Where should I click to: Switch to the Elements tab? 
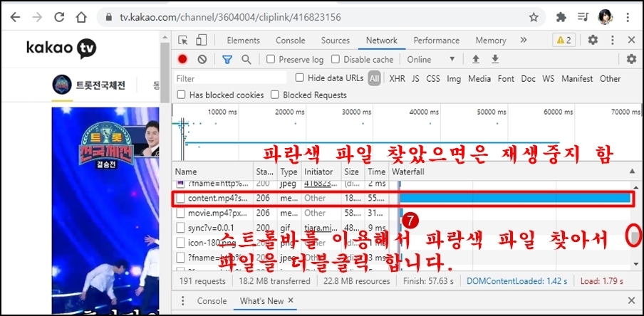click(244, 41)
